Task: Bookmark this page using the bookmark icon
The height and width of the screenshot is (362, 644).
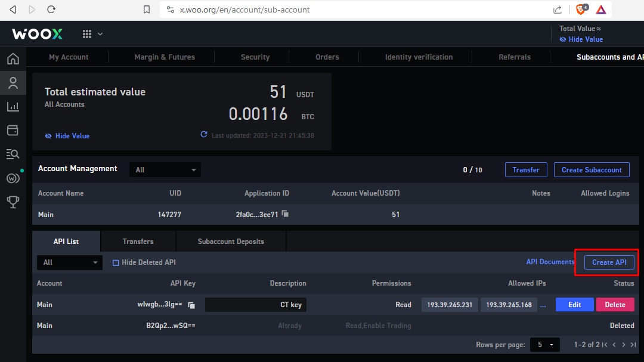Action: (147, 10)
